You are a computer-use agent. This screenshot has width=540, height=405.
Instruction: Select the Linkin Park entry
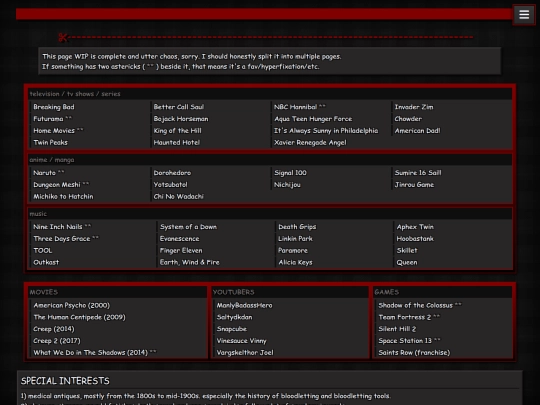[x=295, y=238]
